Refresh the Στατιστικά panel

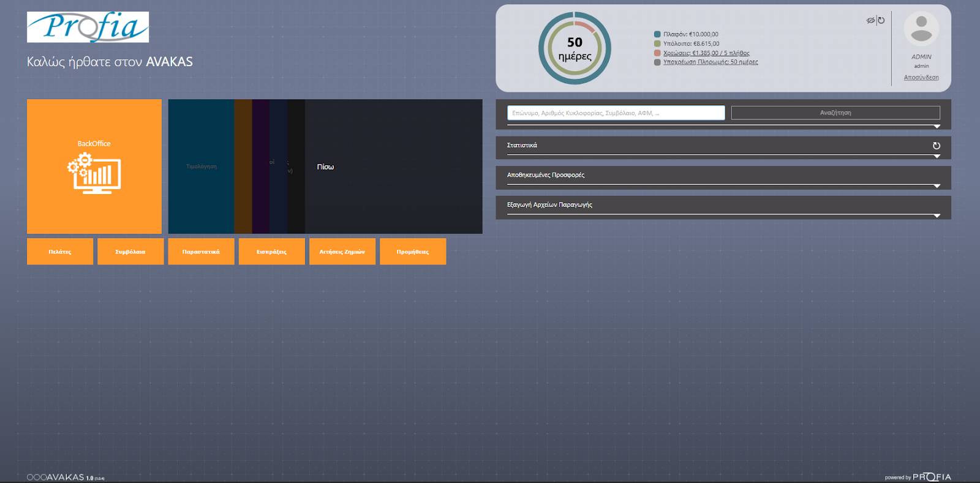[x=936, y=146]
